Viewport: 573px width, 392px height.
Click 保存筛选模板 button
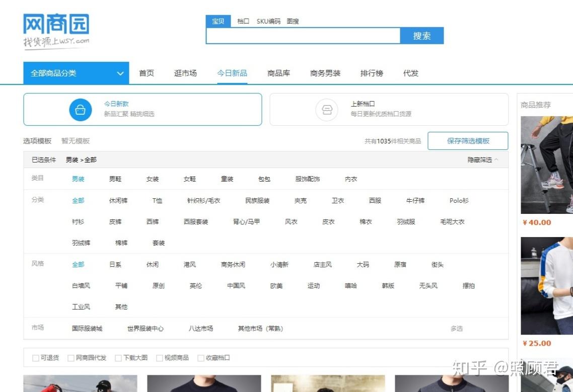tap(468, 141)
